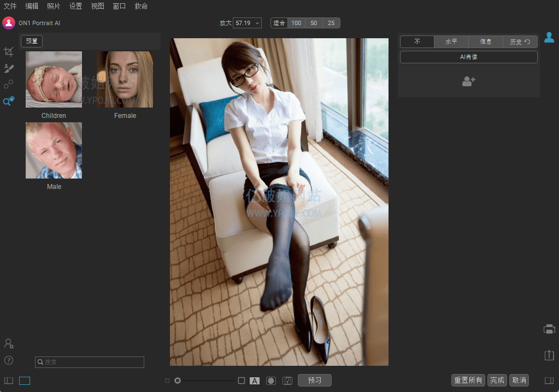
Task: Toggle the right panel visibility icon
Action: (549, 381)
